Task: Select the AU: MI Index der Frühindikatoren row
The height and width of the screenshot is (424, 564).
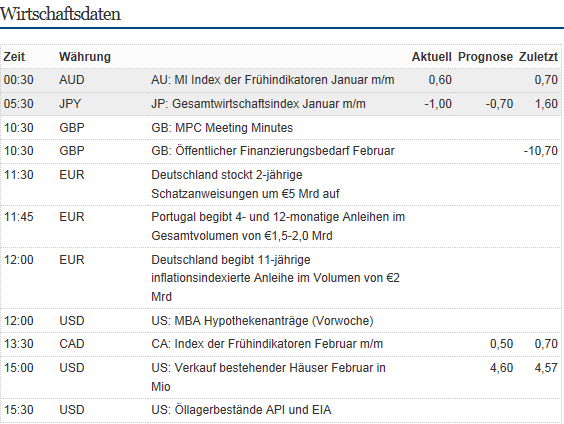Action: click(x=281, y=80)
